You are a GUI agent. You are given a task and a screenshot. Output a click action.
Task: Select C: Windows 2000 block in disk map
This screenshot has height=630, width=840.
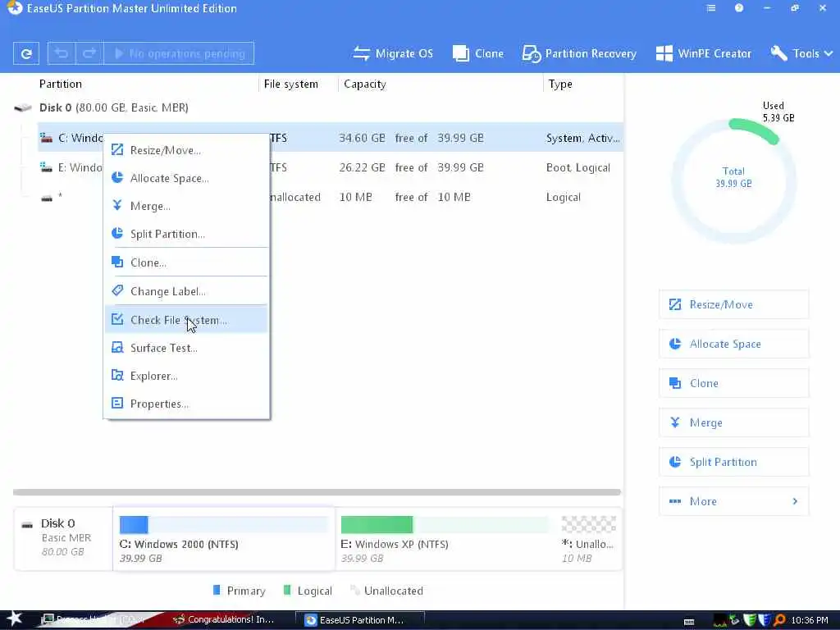pos(223,539)
